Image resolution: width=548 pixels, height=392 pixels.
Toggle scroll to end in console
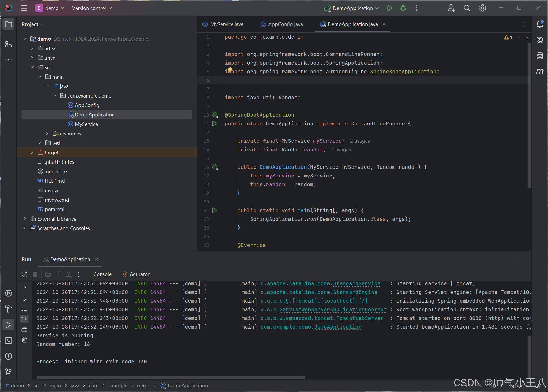point(24,319)
